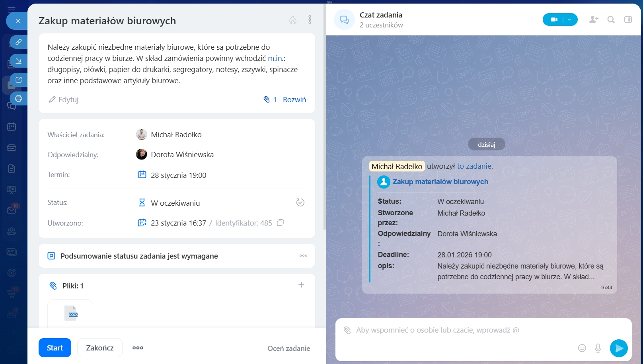This screenshot has width=643, height=364.
Task: Click status history clock icon
Action: pyautogui.click(x=300, y=202)
